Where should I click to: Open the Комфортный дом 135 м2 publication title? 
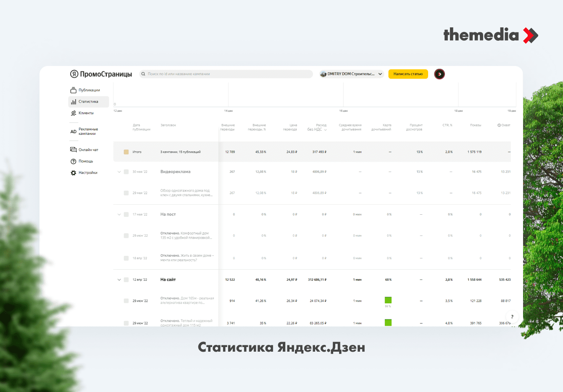[186, 236]
